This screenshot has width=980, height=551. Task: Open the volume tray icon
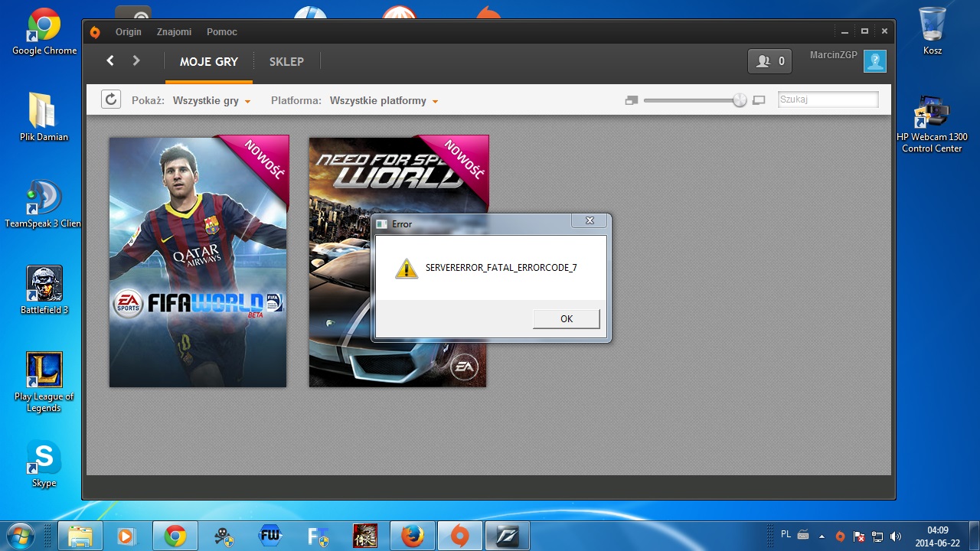[x=896, y=536]
